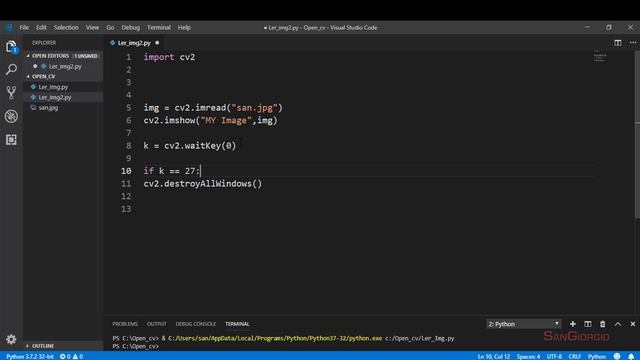Click UTF-8 encoding in status bar
This screenshot has width=640, height=360.
(554, 356)
